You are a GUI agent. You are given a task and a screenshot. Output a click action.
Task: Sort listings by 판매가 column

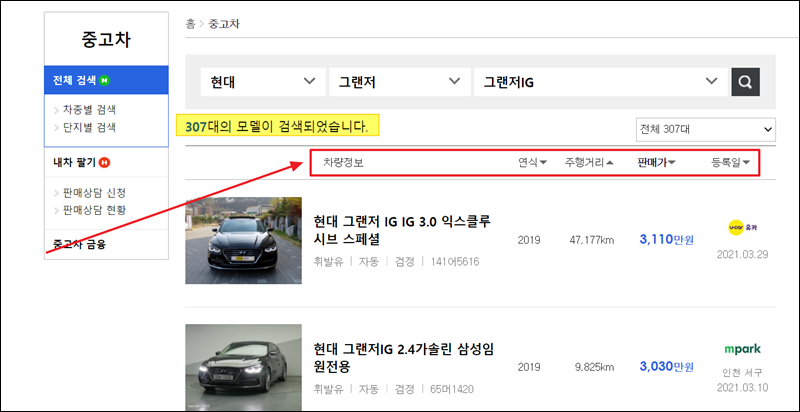[x=657, y=163]
